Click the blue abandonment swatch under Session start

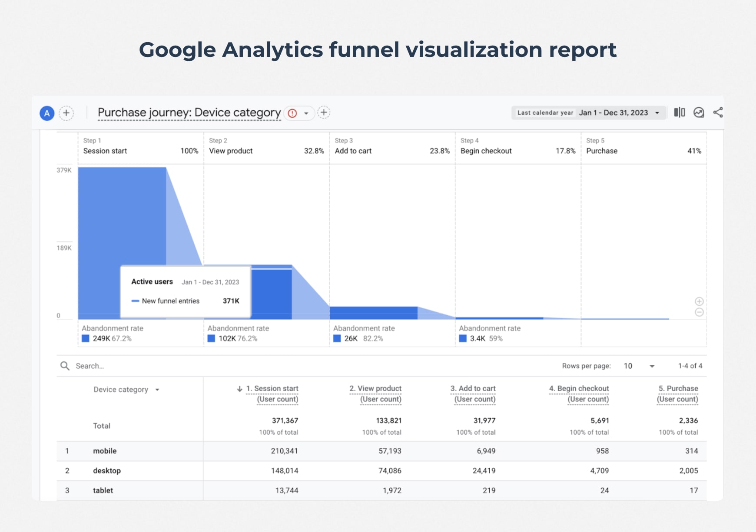[x=86, y=338]
